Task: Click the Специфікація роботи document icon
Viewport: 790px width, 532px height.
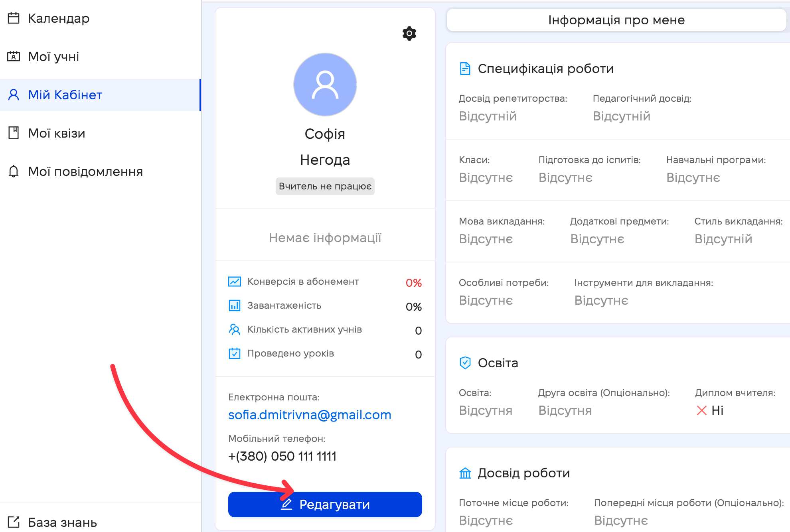Action: [465, 69]
